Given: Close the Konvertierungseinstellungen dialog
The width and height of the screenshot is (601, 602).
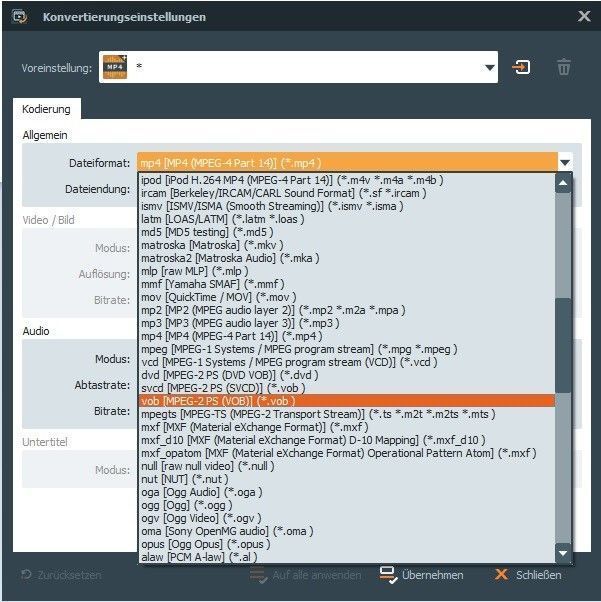Looking at the screenshot, I should click(x=584, y=16).
